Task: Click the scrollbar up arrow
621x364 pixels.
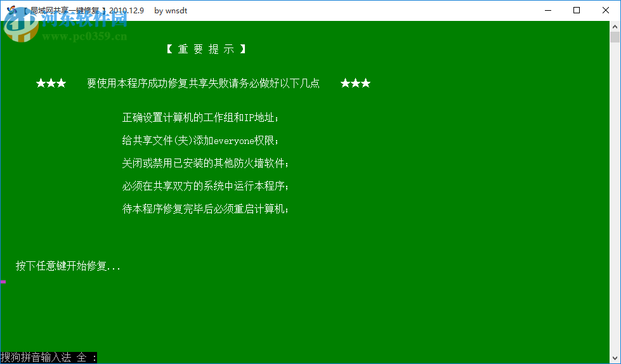Action: tap(615, 27)
